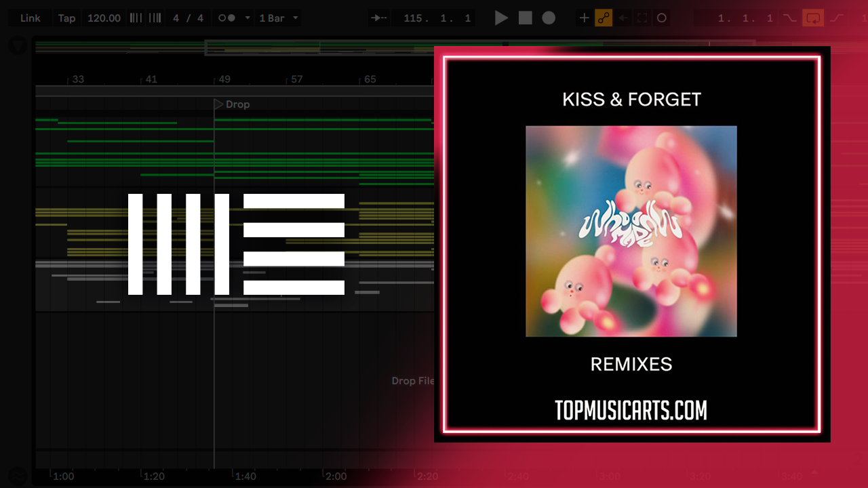Toggle the orange Automation Arm button

point(603,18)
